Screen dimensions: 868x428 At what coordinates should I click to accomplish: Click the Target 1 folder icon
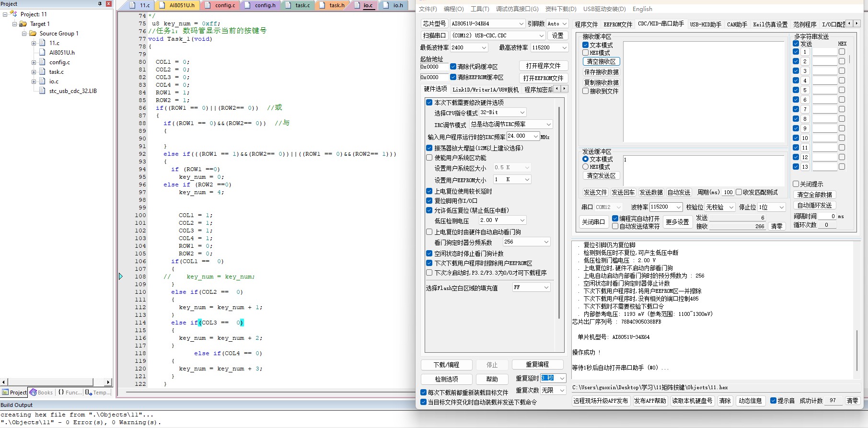click(23, 24)
